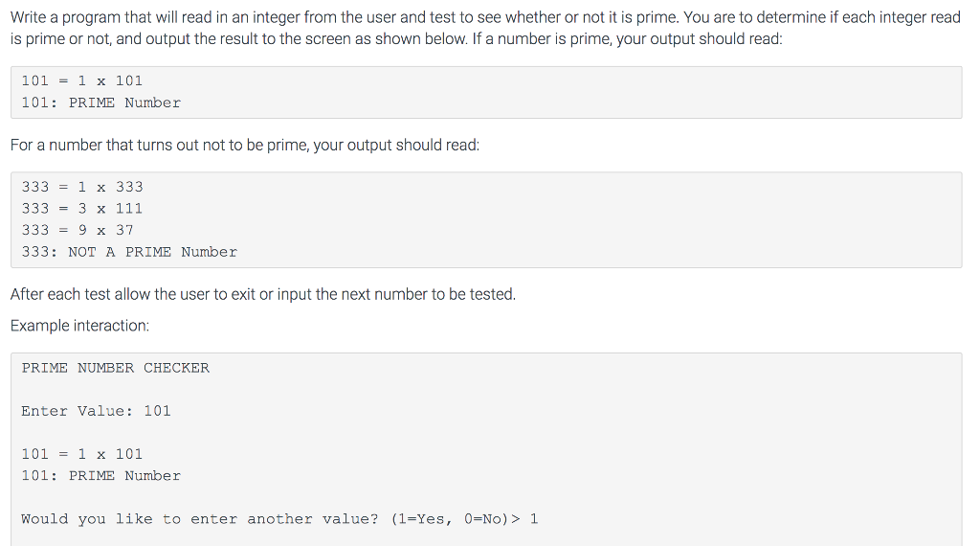The height and width of the screenshot is (546, 980).
Task: Select "101 = 1 x 101" in first code block
Action: [x=82, y=80]
